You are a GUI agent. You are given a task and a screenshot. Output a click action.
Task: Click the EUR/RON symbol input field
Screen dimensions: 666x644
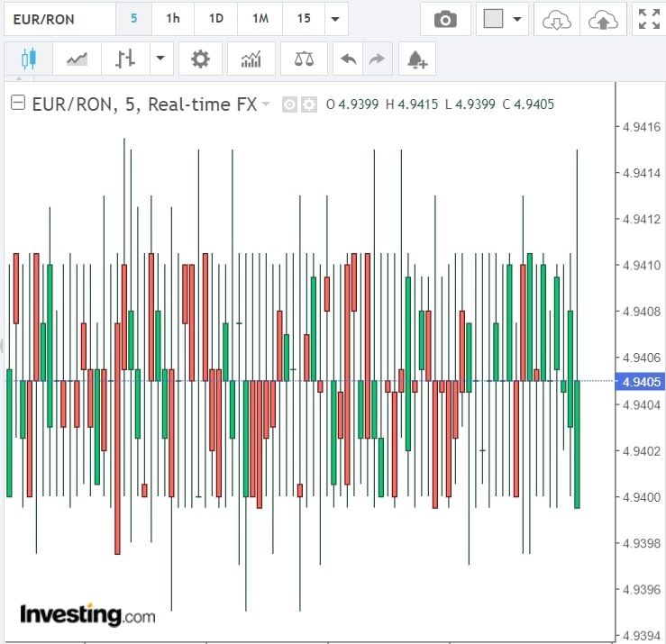pyautogui.click(x=59, y=19)
